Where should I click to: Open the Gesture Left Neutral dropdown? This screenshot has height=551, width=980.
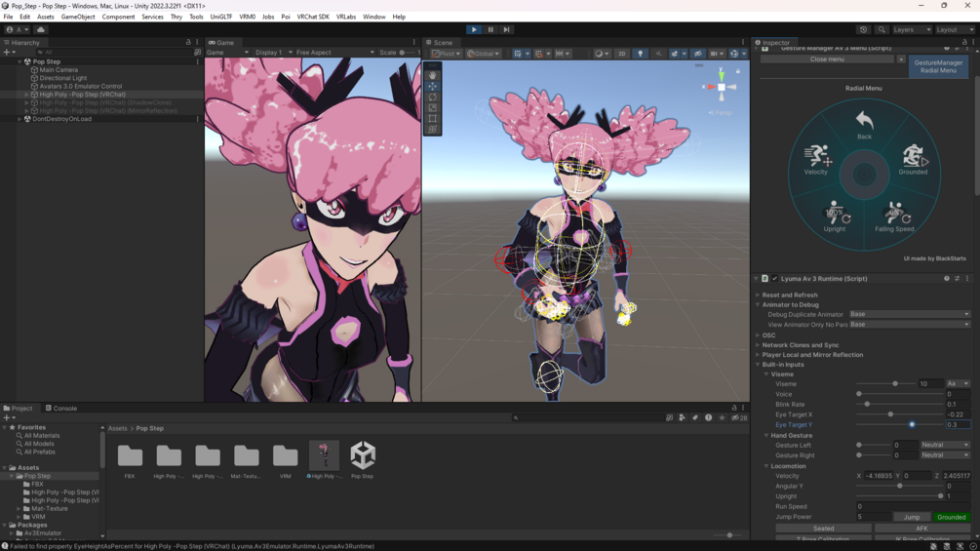click(x=945, y=446)
